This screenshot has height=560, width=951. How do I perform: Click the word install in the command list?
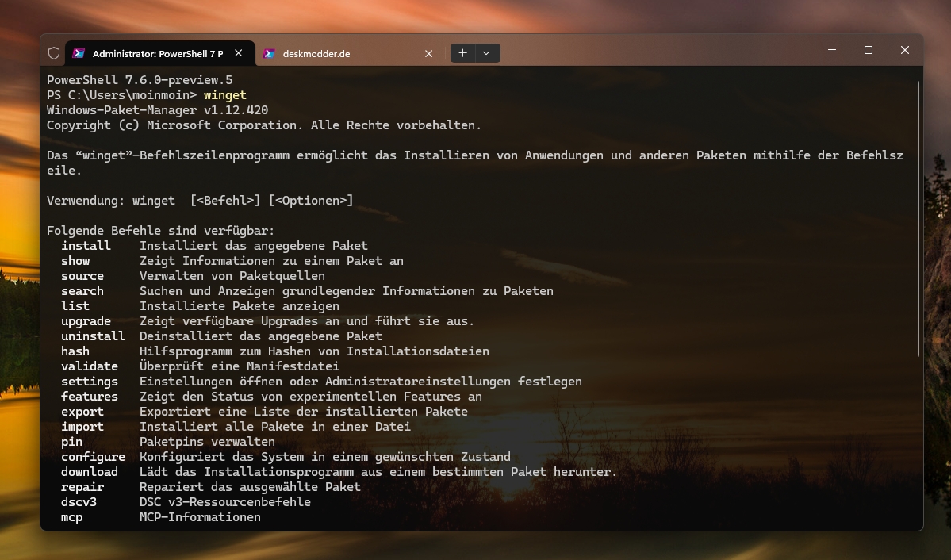(86, 246)
